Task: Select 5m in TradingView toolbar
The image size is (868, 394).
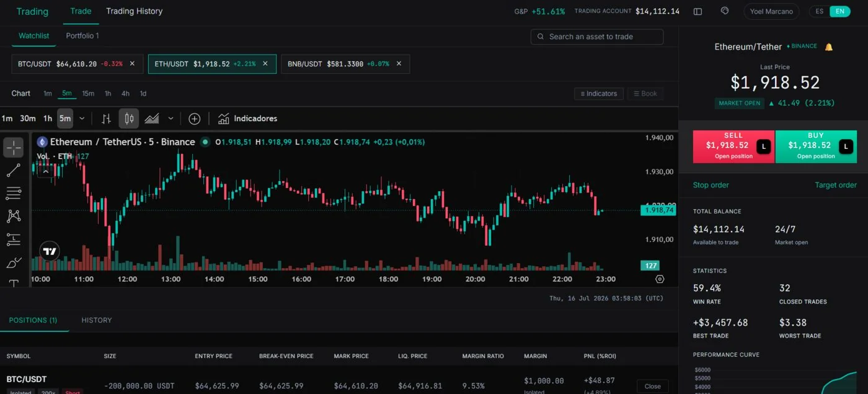Action: [x=65, y=119]
